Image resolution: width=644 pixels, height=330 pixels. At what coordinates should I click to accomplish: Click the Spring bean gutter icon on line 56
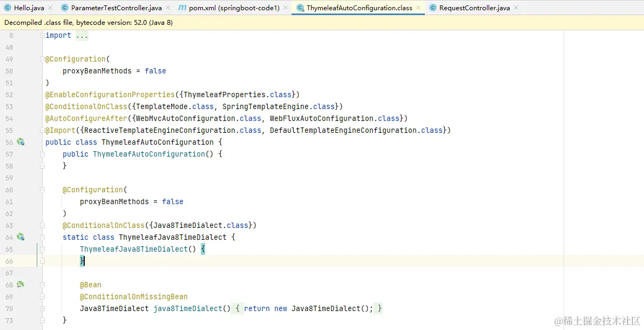21,142
